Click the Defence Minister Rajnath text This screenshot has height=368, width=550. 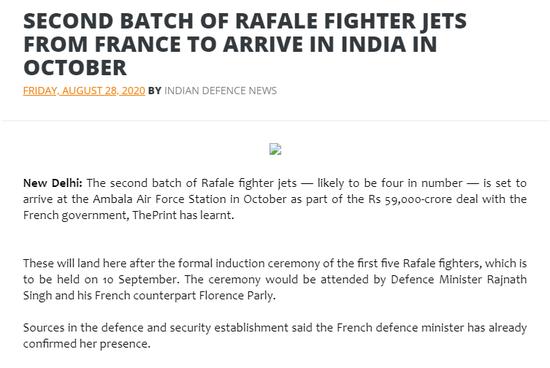(459, 280)
